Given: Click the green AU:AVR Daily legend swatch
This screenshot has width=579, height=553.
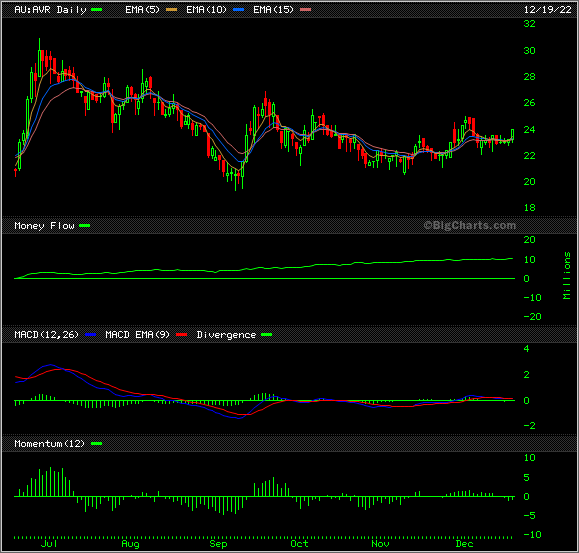Looking at the screenshot, I should (x=96, y=10).
